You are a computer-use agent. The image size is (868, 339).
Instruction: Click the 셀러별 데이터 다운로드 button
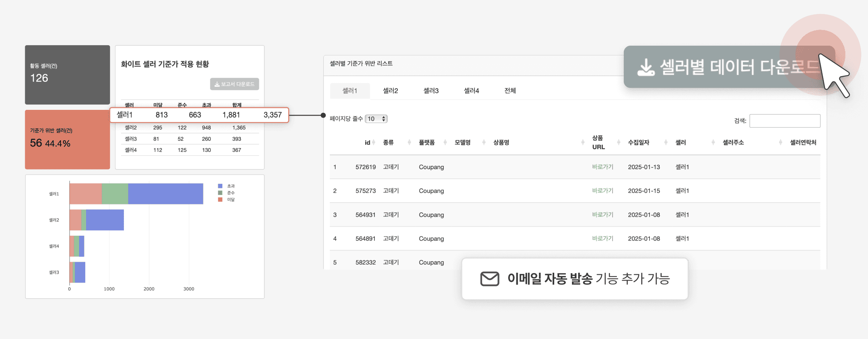point(729,67)
